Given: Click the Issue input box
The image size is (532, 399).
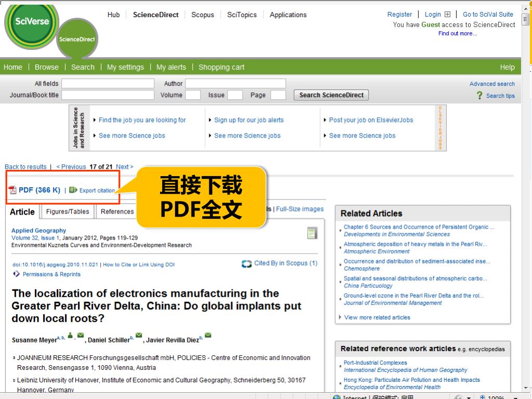Looking at the screenshot, I should 235,95.
